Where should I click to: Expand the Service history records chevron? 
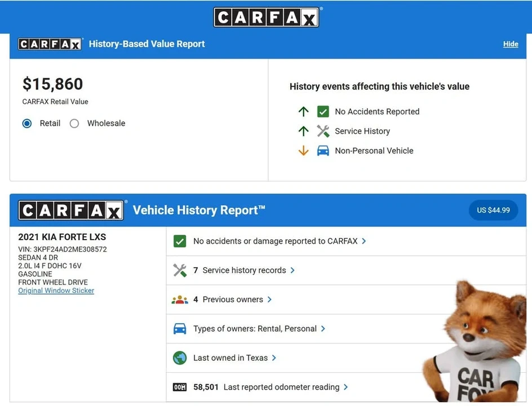[292, 270]
